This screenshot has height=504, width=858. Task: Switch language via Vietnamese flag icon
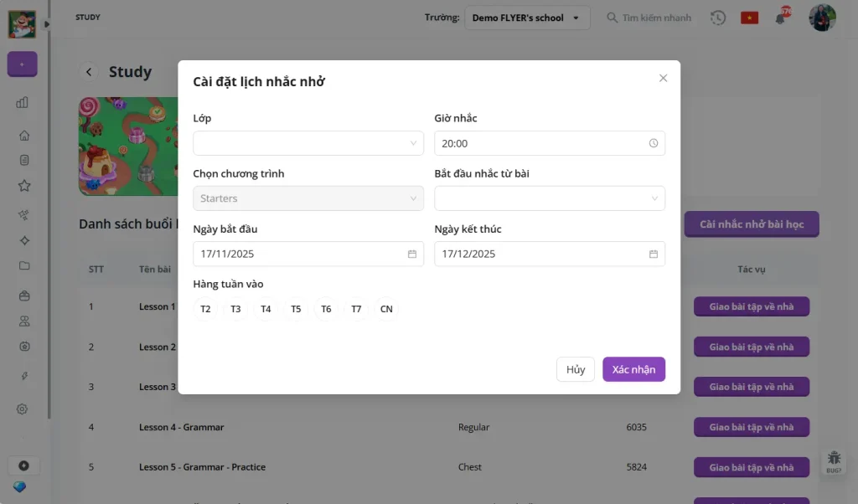(x=749, y=18)
